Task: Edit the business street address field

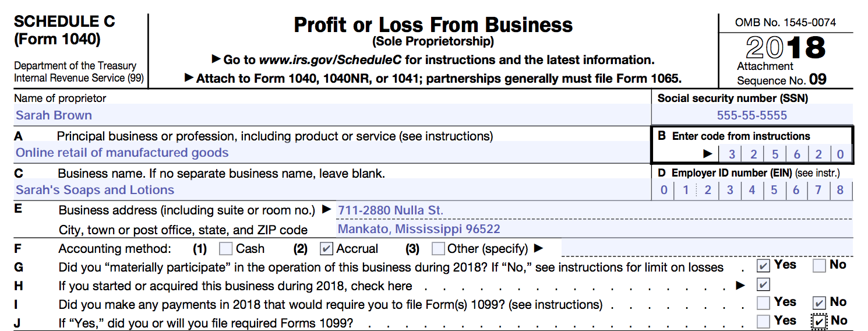Action: pyautogui.click(x=594, y=210)
